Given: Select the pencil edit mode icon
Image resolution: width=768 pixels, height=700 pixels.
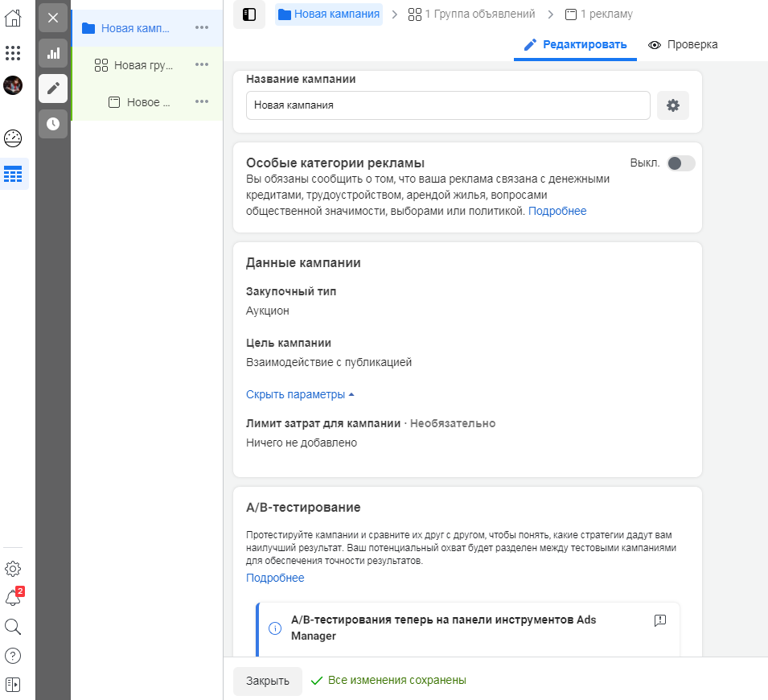Looking at the screenshot, I should point(53,89).
